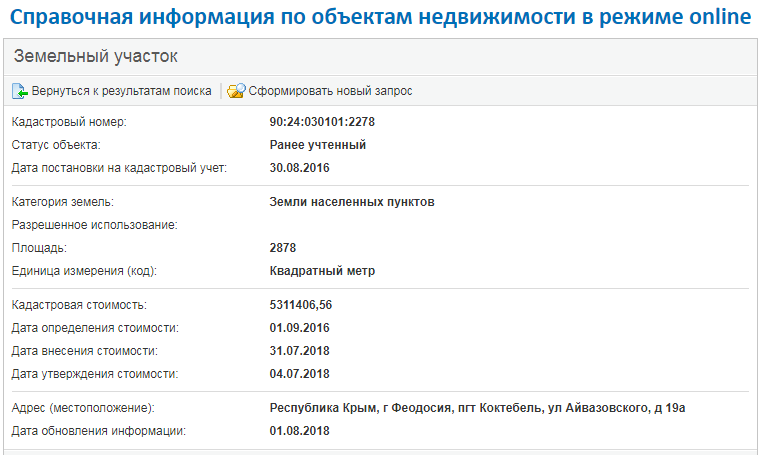Click the cost entry date 31.07.2018
This screenshot has height=455, width=763.
(x=300, y=351)
